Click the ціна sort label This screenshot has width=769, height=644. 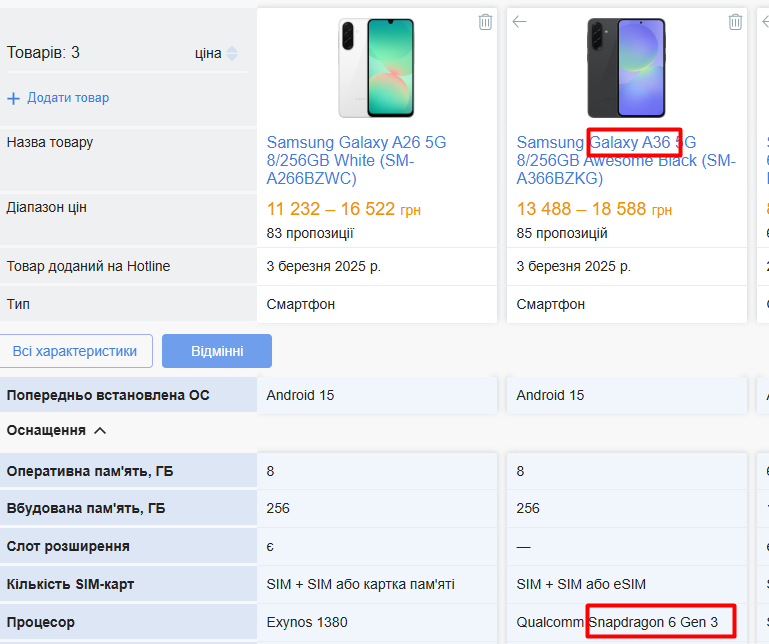208,53
